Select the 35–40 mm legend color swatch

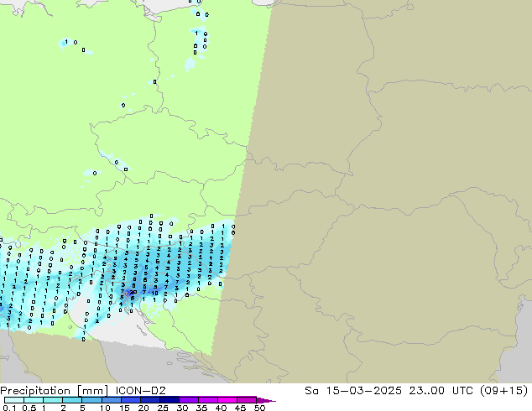tap(207, 400)
